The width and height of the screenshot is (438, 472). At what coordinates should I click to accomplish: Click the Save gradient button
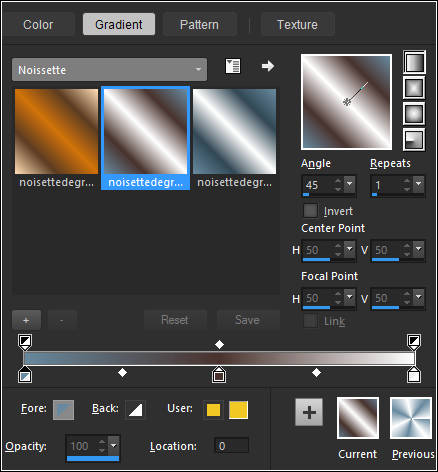(x=248, y=320)
